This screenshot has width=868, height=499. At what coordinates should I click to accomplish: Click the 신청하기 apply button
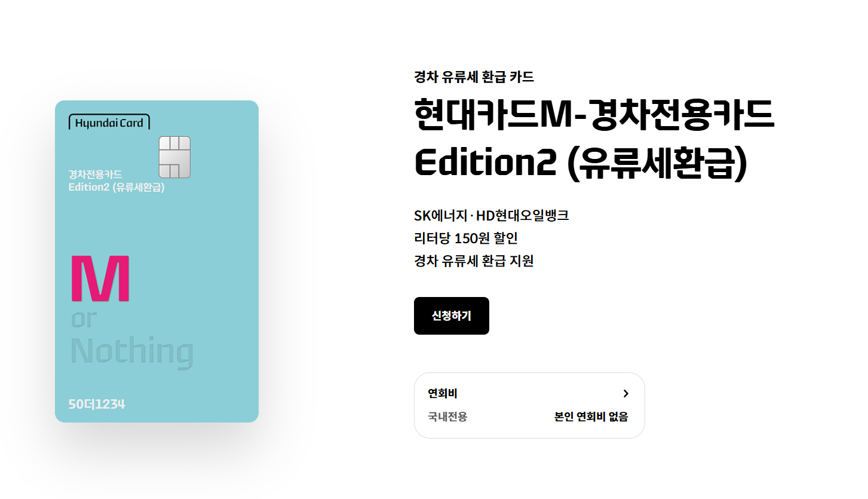point(451,316)
